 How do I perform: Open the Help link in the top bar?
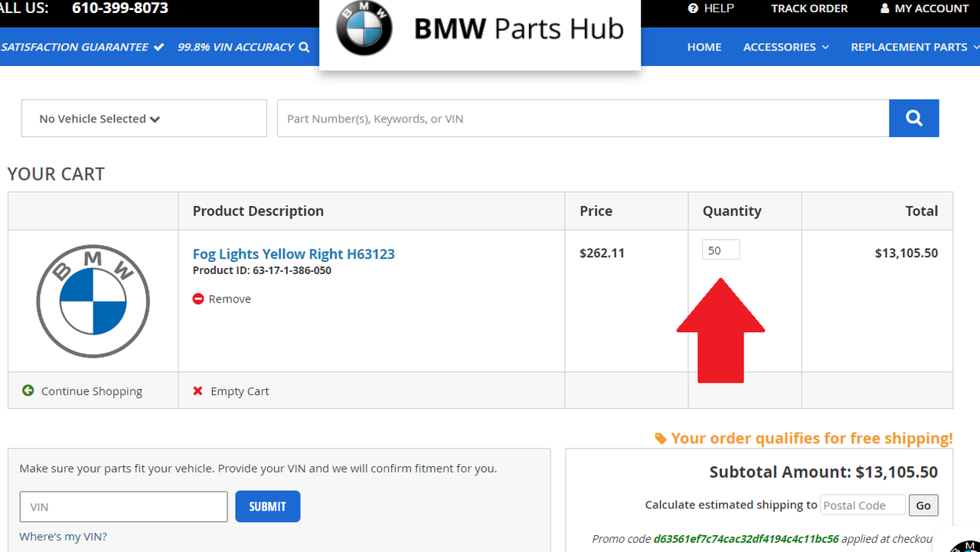(710, 8)
